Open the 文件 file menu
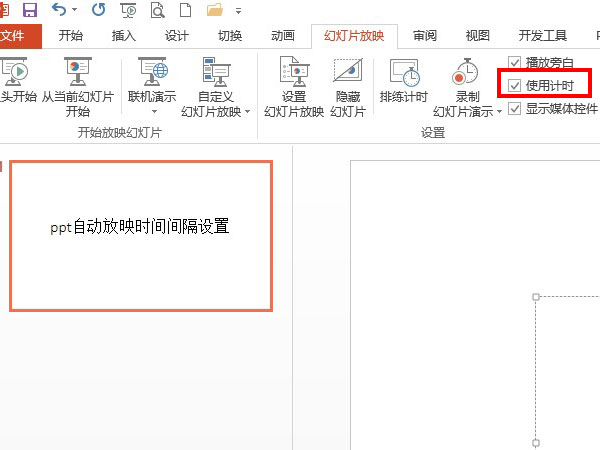Image resolution: width=600 pixels, height=450 pixels. pyautogui.click(x=16, y=36)
